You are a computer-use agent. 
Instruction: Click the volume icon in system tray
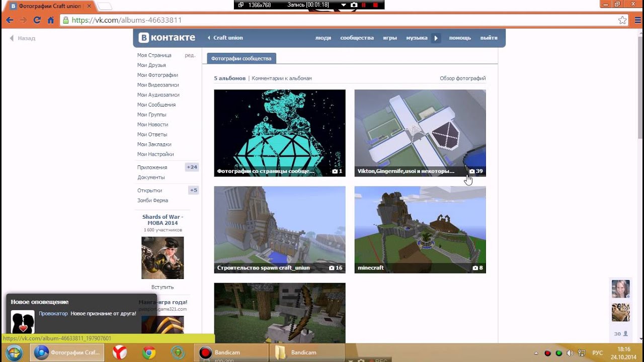pos(570,353)
